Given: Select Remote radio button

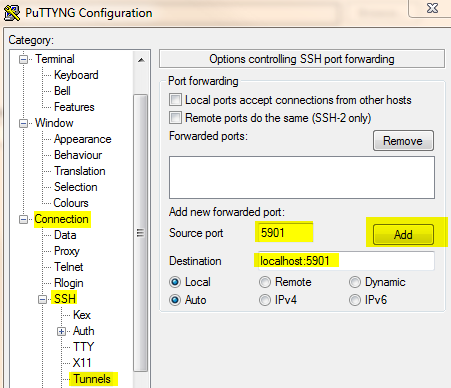Looking at the screenshot, I should click(x=265, y=282).
